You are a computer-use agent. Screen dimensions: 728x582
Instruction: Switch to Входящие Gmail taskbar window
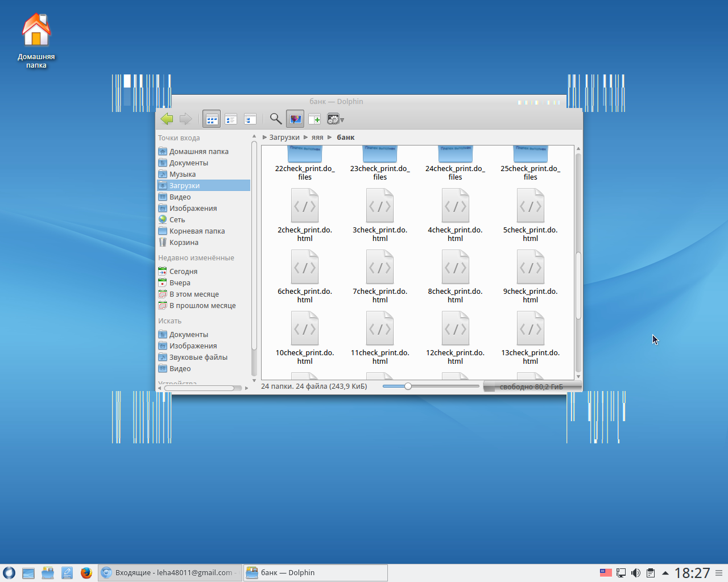point(170,573)
